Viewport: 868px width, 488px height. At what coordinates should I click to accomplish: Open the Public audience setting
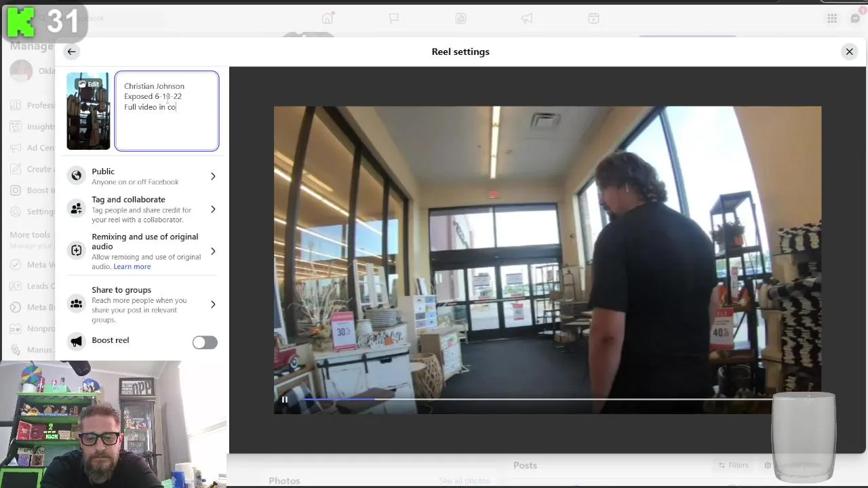click(x=142, y=176)
